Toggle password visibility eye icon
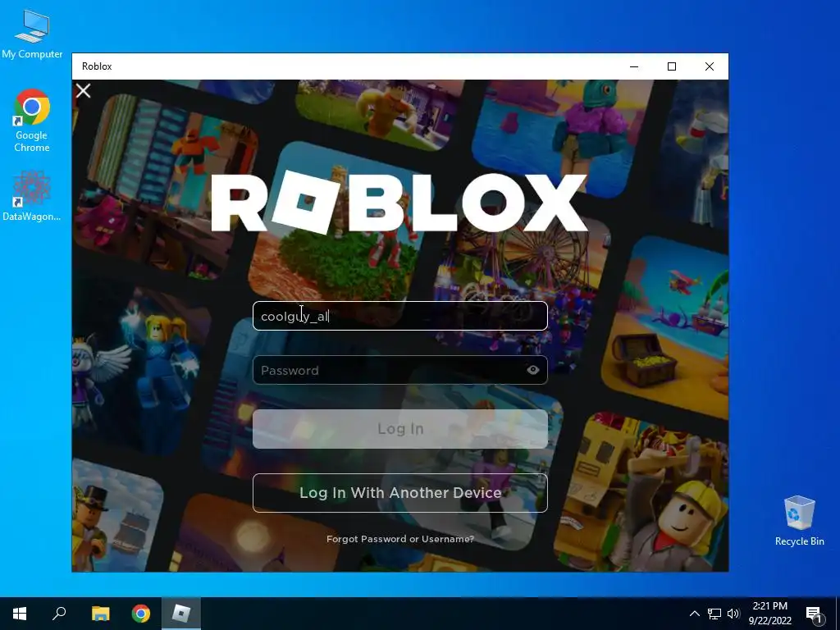Image resolution: width=840 pixels, height=630 pixels. pyautogui.click(x=532, y=370)
